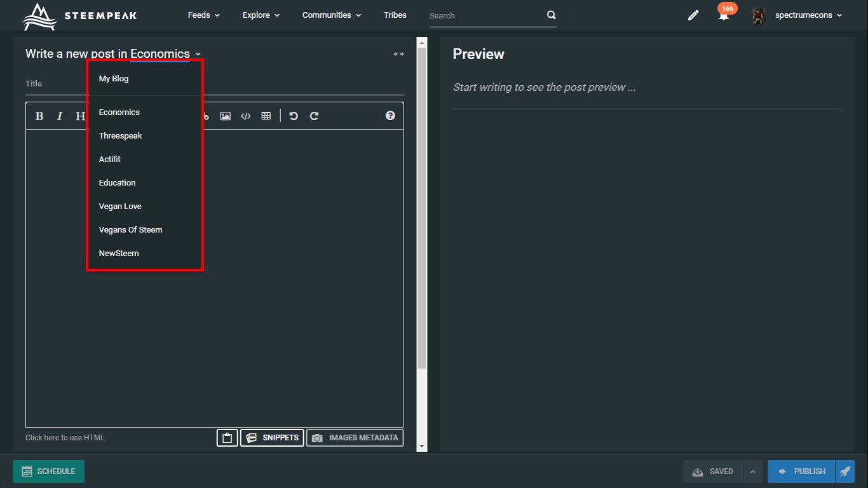Open the Snippets button
This screenshot has width=868, height=488.
(272, 438)
